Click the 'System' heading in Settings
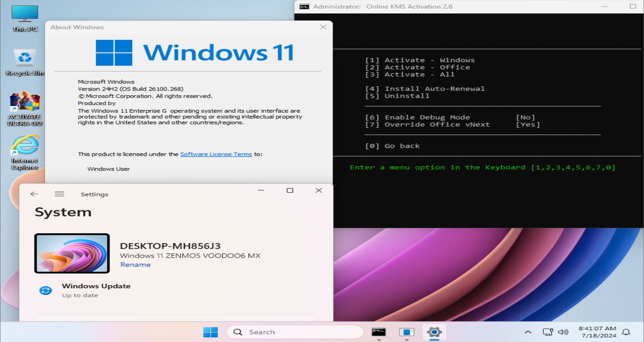 (x=63, y=212)
